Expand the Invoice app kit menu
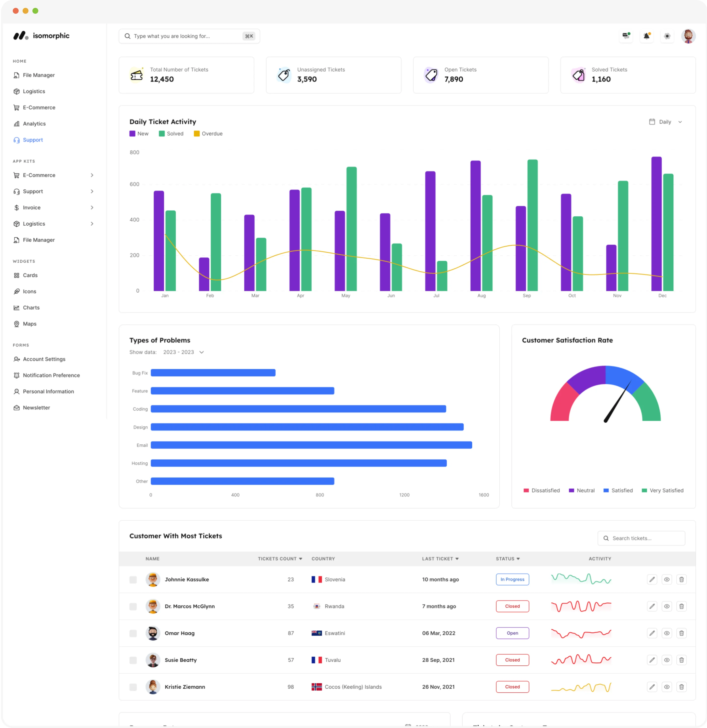The width and height of the screenshot is (707, 728). pyautogui.click(x=53, y=208)
